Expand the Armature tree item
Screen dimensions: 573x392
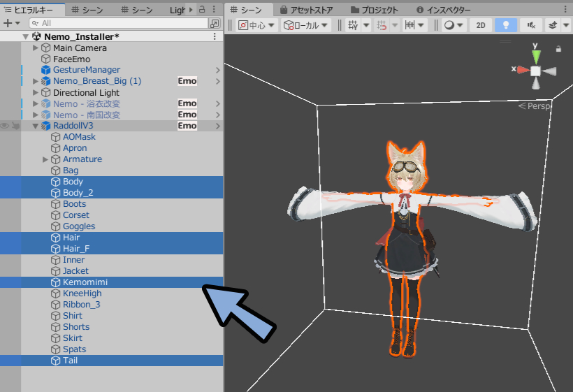tap(46, 159)
